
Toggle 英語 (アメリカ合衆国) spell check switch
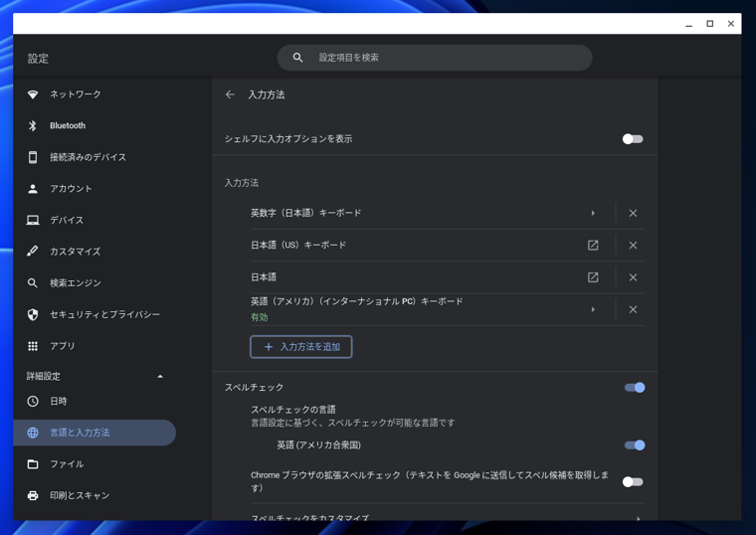(x=635, y=446)
